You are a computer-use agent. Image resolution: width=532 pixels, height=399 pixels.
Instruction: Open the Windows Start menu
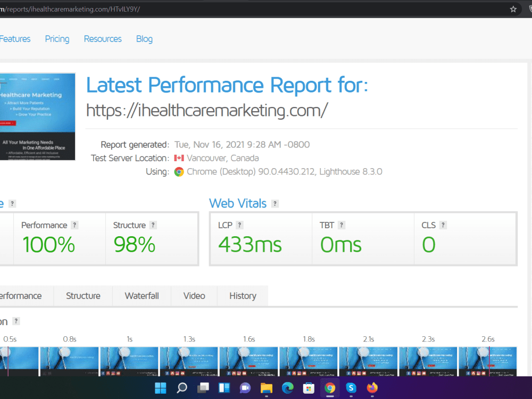pyautogui.click(x=161, y=387)
